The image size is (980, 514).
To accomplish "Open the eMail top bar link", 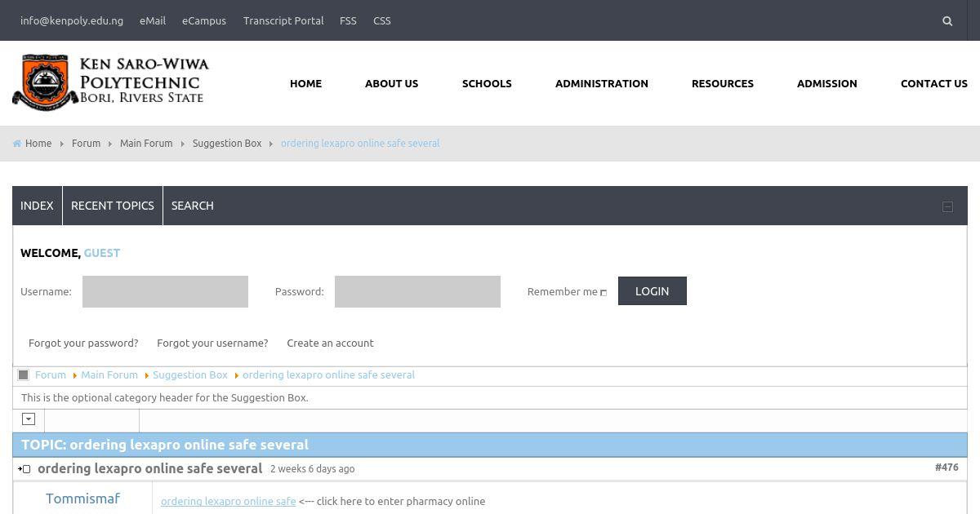I will (x=153, y=20).
